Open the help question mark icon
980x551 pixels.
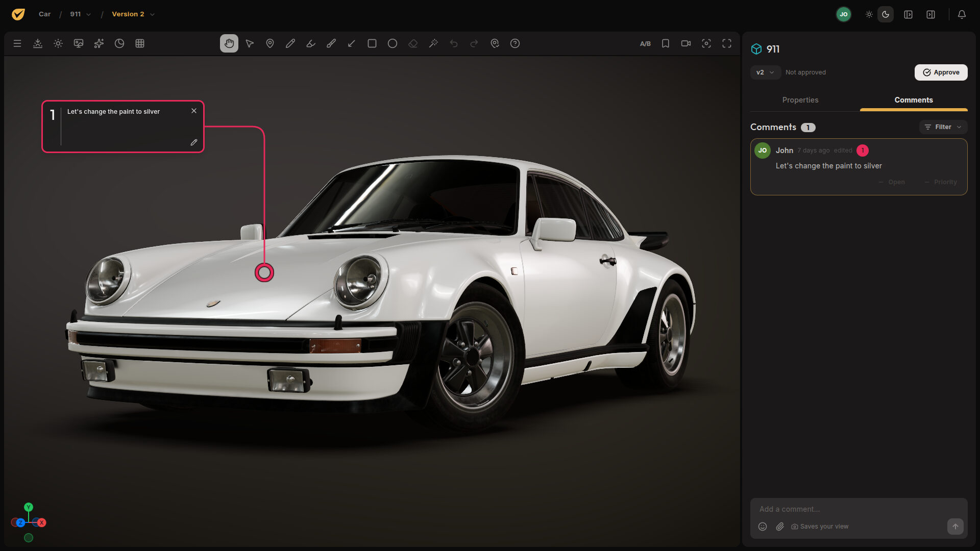tap(515, 43)
